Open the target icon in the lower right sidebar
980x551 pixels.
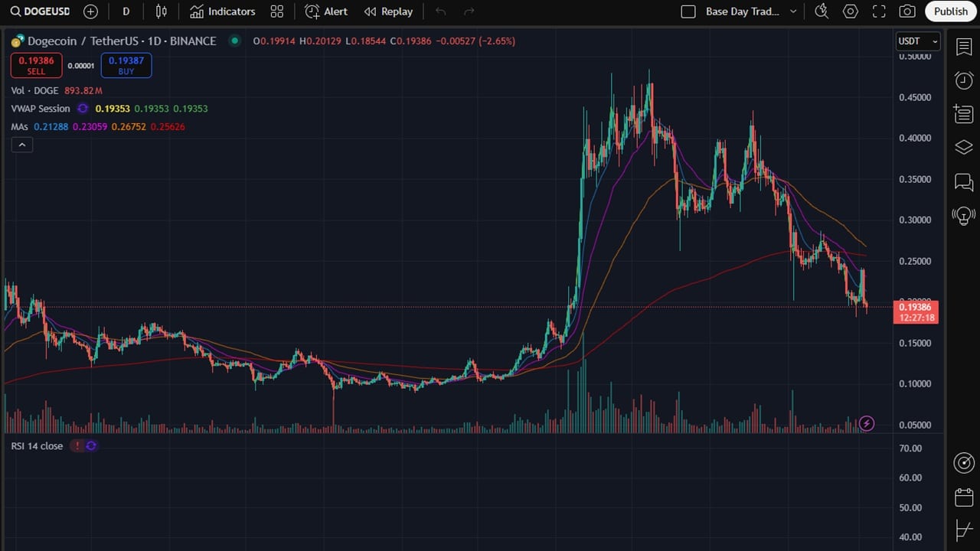pos(964,462)
